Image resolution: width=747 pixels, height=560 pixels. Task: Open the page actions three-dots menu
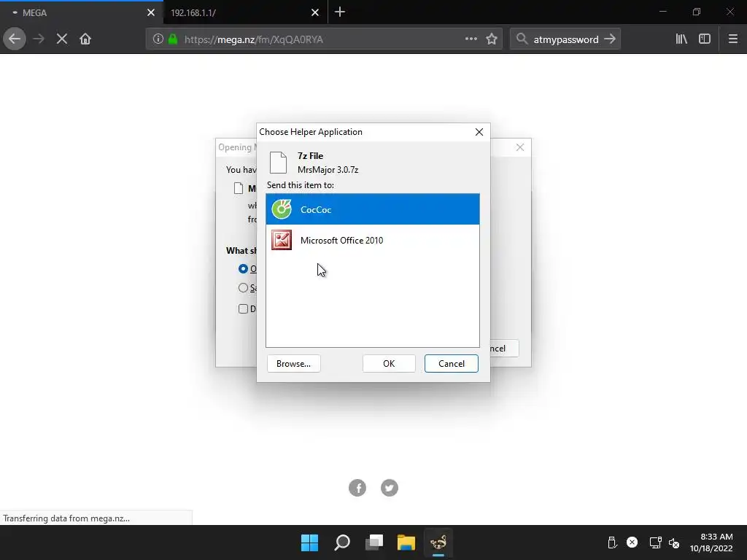click(x=471, y=39)
